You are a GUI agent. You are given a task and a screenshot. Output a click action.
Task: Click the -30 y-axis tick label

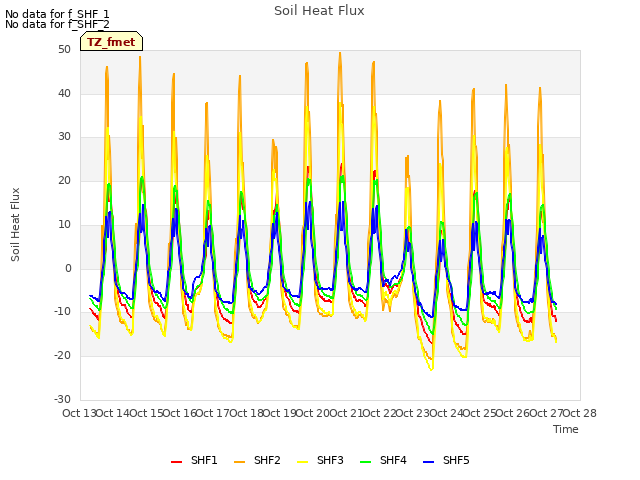(x=62, y=399)
